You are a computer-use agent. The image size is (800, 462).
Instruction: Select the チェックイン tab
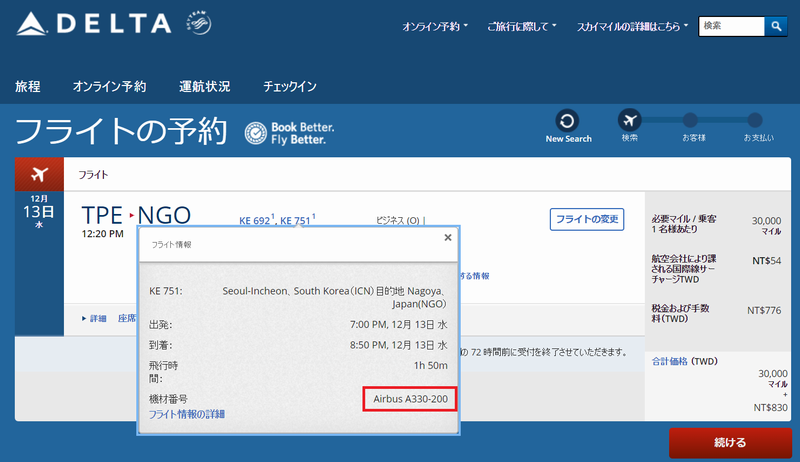tap(290, 87)
